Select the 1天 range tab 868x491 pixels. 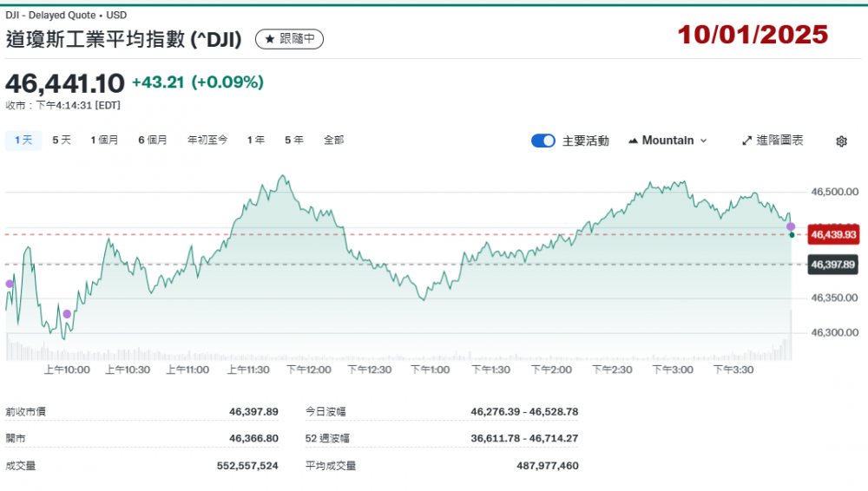click(x=23, y=140)
